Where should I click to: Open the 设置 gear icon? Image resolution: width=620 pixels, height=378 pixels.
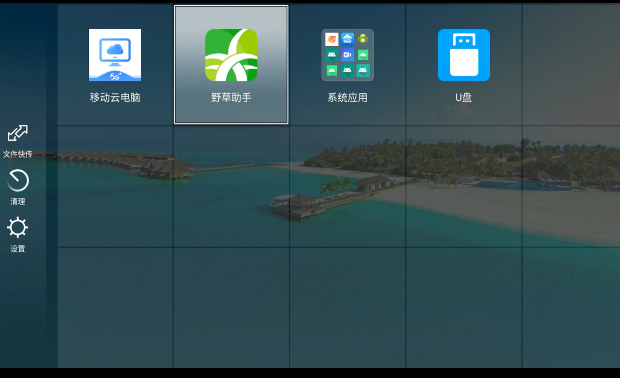18,228
